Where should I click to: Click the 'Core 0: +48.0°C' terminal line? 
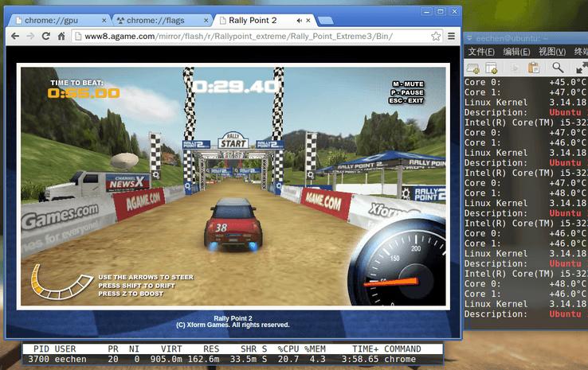click(x=525, y=284)
